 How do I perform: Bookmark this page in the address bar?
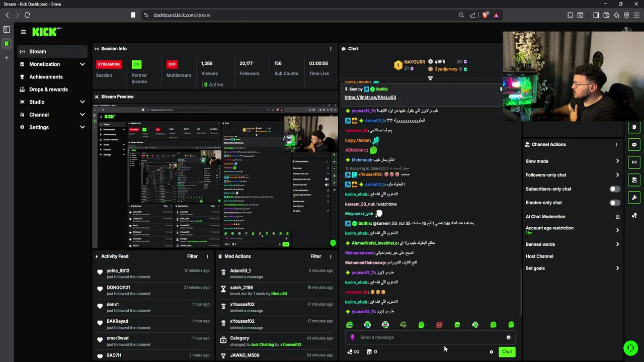click(133, 15)
